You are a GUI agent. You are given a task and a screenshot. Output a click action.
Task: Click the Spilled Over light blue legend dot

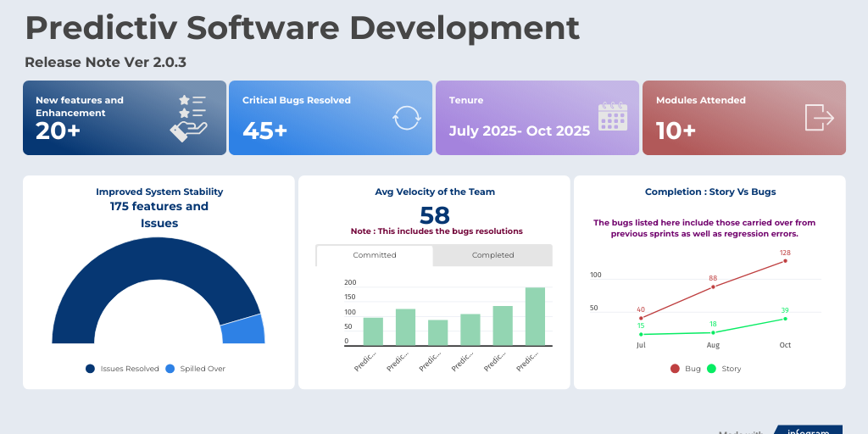pyautogui.click(x=170, y=369)
